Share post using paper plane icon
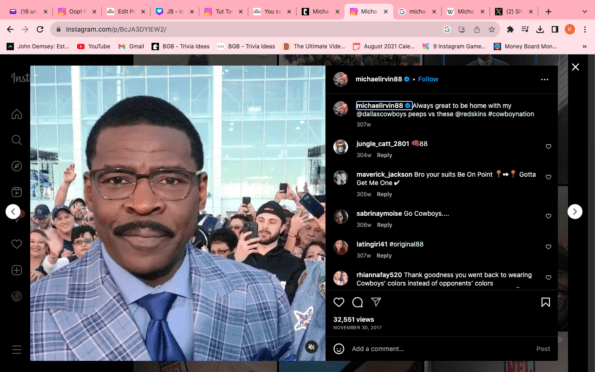 376,302
